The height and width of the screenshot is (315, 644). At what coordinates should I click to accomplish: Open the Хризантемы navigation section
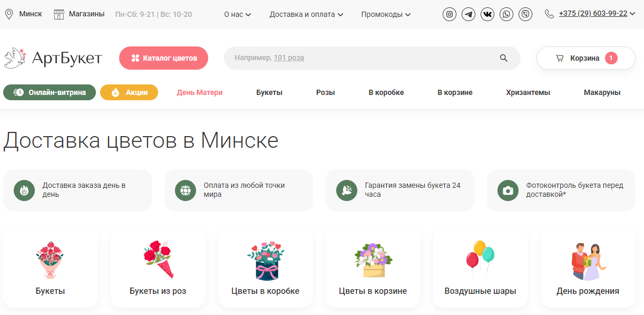pos(528,92)
